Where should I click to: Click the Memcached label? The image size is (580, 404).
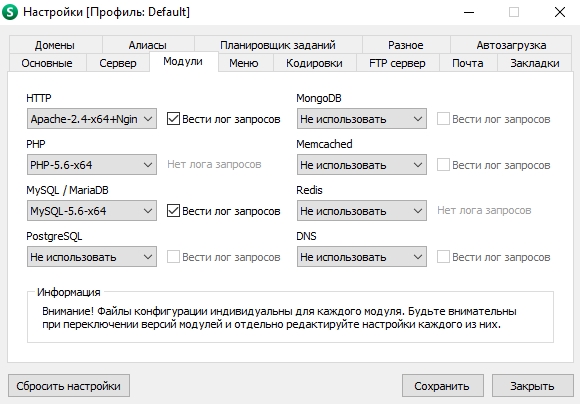point(324,144)
